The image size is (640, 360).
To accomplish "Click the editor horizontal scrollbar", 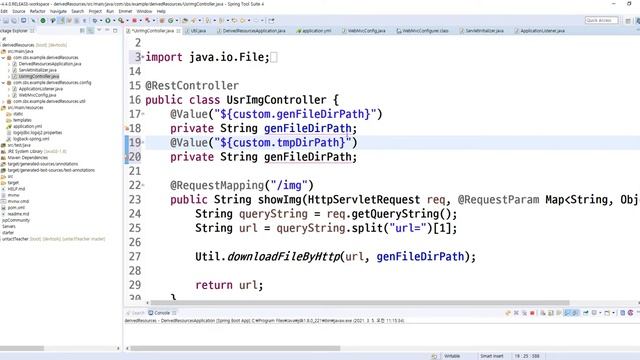I will point(360,303).
